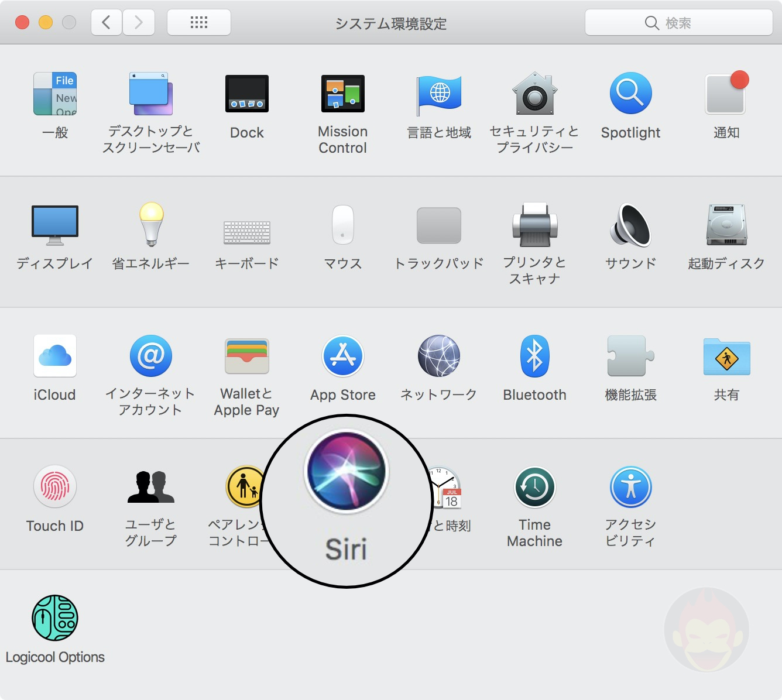Screen dimensions: 782x700
Task: Open 共有 sharing folder icon
Action: [x=726, y=357]
